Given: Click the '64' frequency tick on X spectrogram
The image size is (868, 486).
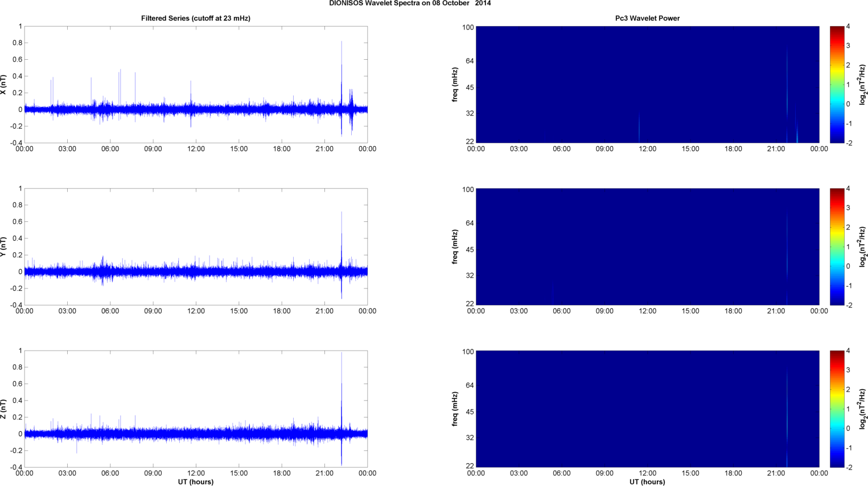Looking at the screenshot, I should click(470, 61).
